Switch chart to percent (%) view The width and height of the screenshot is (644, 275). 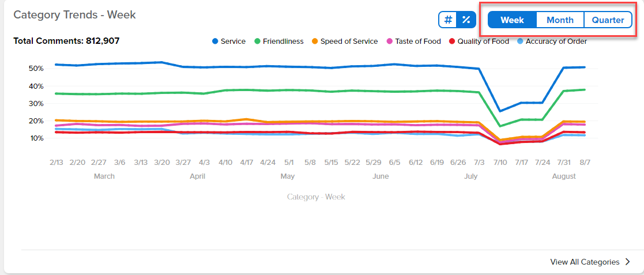point(466,20)
